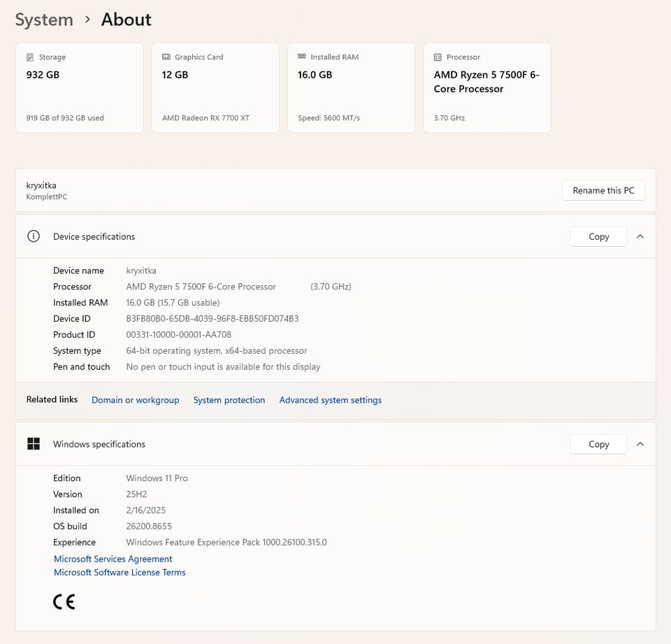The image size is (671, 644).
Task: Click the '(3.70 GHz)' processor speed
Action: pyautogui.click(x=331, y=287)
